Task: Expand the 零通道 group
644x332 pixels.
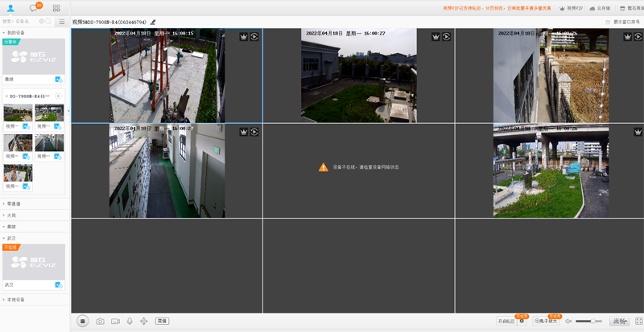Action: pos(13,203)
